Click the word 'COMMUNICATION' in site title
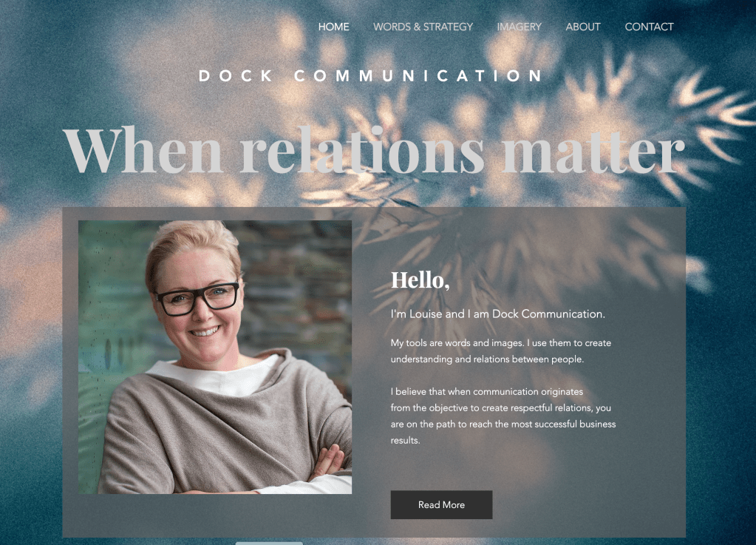This screenshot has height=545, width=756. pyautogui.click(x=418, y=75)
